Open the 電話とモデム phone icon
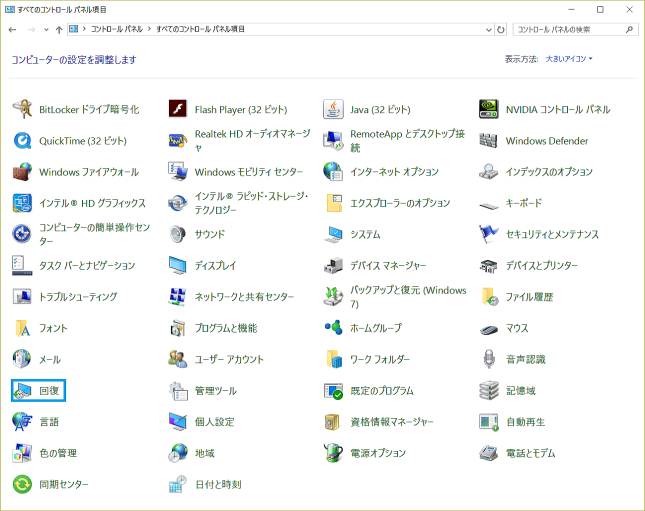Screen dimensions: 645x511 489,453
